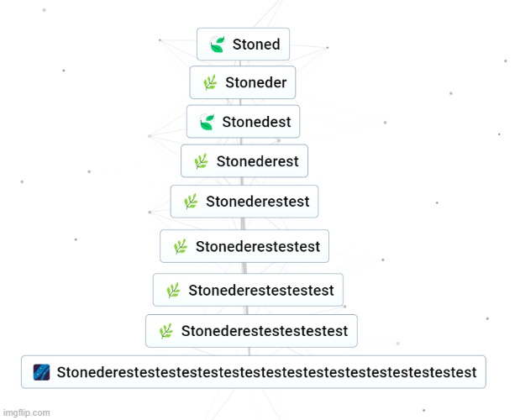
Task: Select the Stoned element label
Action: (256, 45)
